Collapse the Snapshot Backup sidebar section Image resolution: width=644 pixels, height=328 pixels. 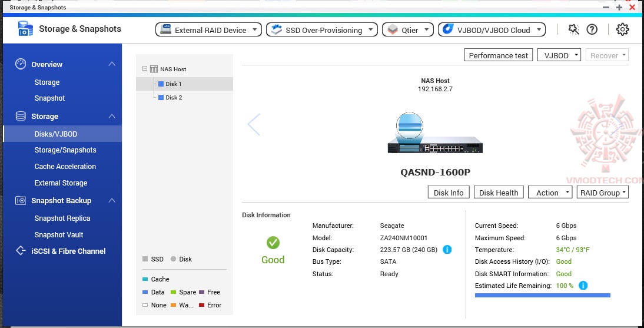112,201
